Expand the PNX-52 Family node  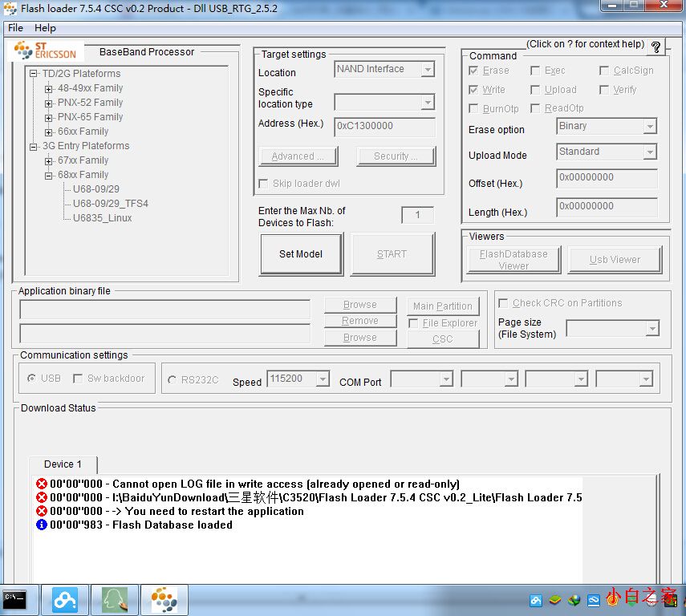click(49, 103)
